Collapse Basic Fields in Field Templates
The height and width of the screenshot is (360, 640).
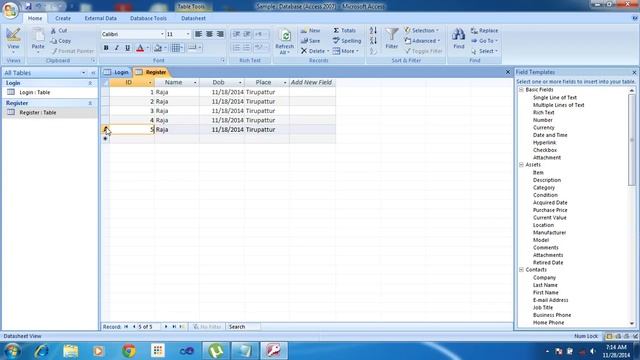(521, 89)
